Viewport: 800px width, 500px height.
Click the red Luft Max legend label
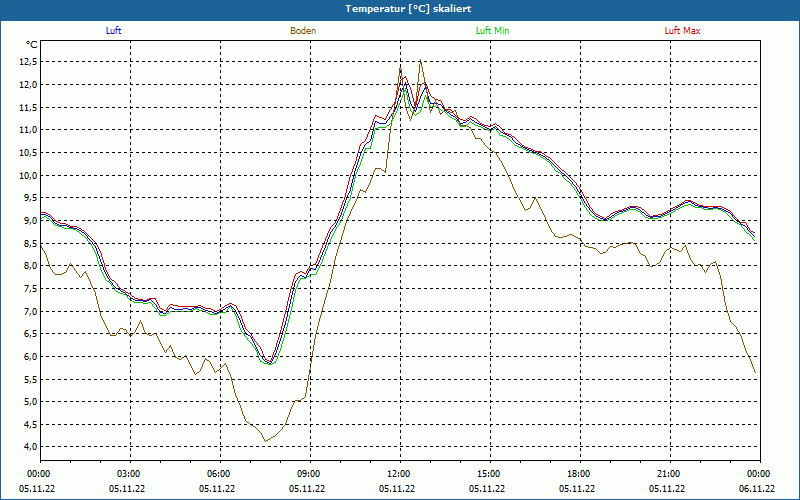(682, 31)
